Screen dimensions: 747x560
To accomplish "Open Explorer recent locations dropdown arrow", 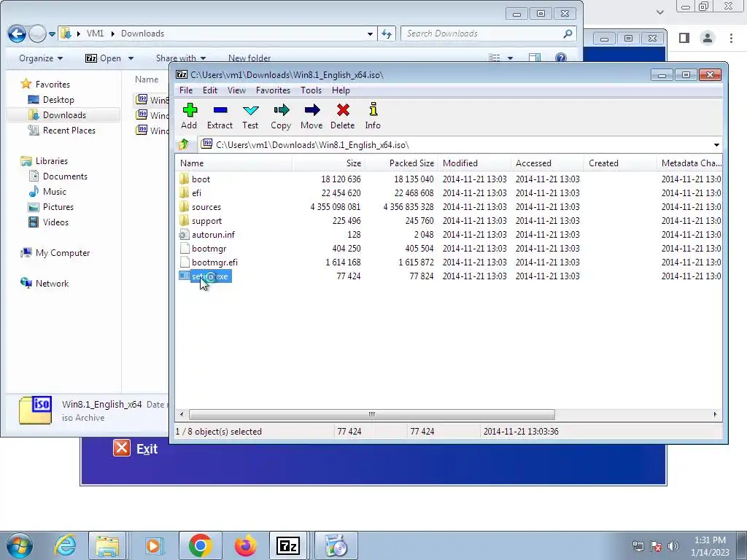I will tap(52, 34).
